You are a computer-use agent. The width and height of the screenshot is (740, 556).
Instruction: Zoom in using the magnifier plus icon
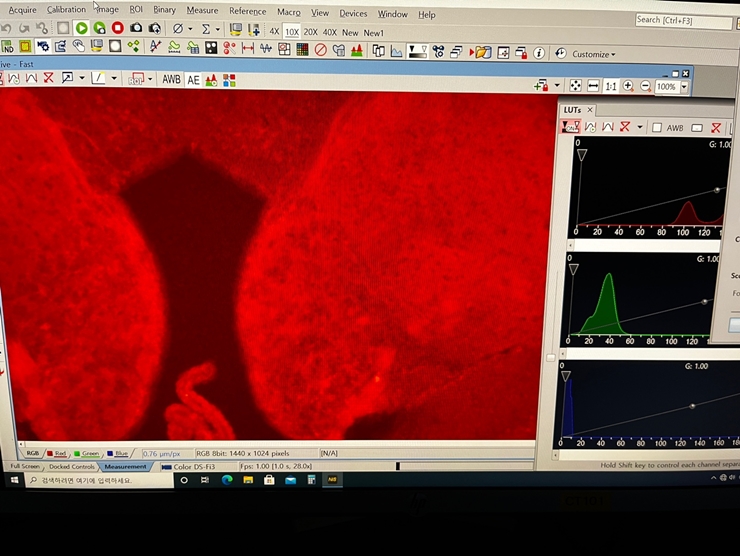[x=628, y=86]
